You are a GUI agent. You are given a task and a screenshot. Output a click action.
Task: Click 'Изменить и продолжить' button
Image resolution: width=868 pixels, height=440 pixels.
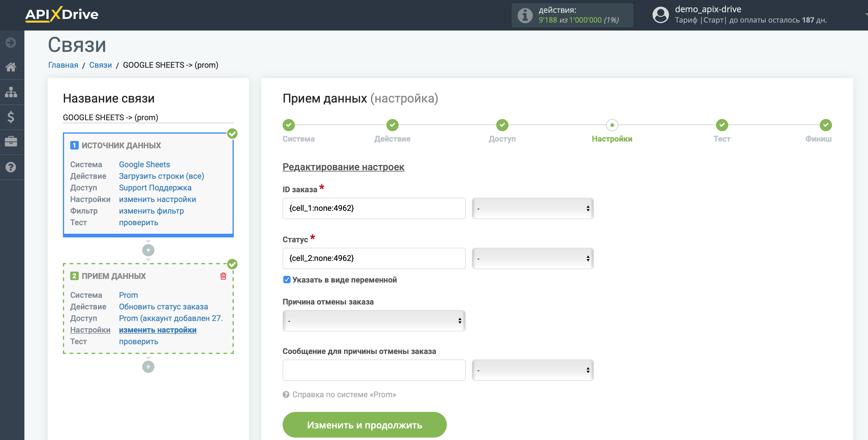[365, 425]
